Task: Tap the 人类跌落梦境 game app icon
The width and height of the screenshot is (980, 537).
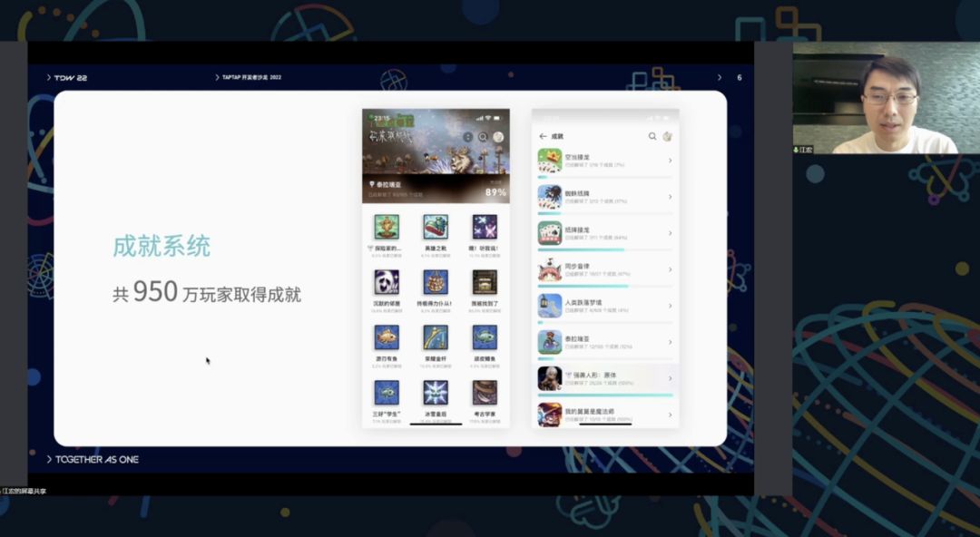Action: pyautogui.click(x=550, y=306)
